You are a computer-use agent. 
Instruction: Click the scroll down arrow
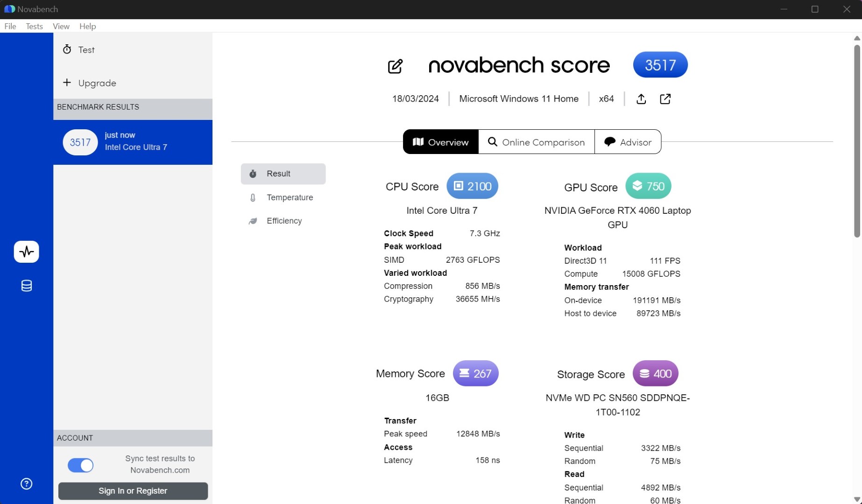tap(857, 499)
